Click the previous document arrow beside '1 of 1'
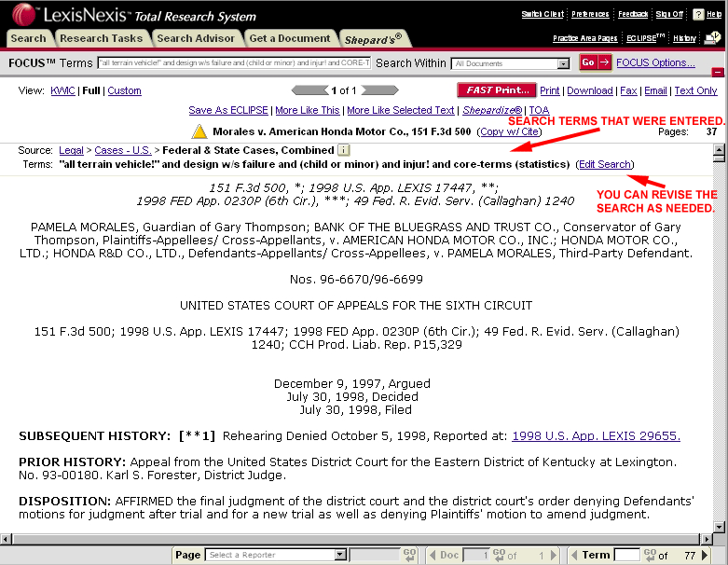 [x=309, y=90]
